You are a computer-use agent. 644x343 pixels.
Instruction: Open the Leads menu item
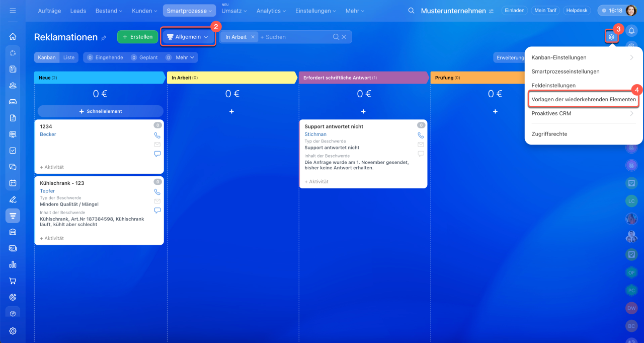[78, 11]
